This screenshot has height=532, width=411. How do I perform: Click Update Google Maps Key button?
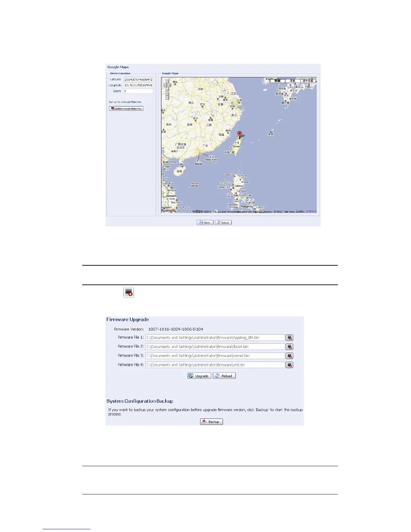click(x=126, y=108)
